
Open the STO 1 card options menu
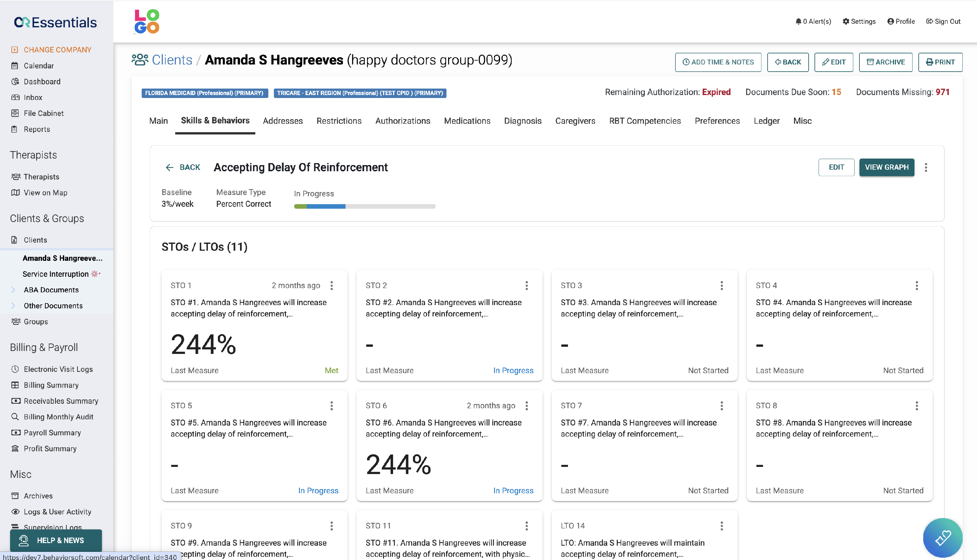click(x=332, y=286)
